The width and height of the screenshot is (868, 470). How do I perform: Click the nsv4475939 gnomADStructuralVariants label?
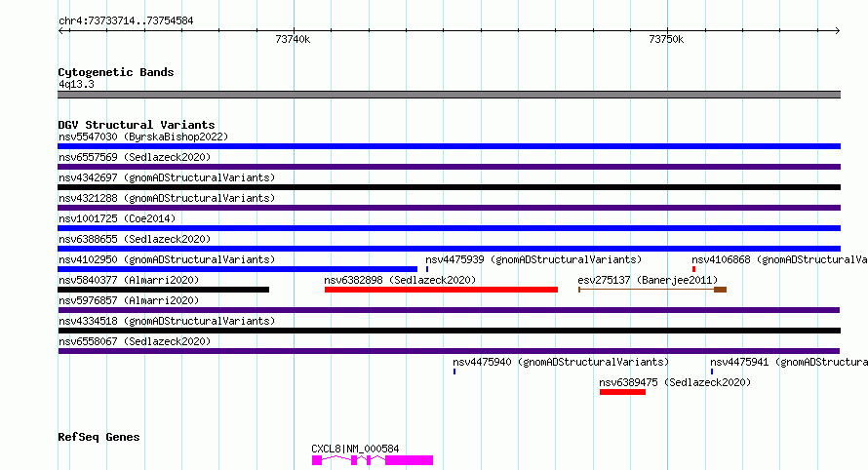click(533, 259)
